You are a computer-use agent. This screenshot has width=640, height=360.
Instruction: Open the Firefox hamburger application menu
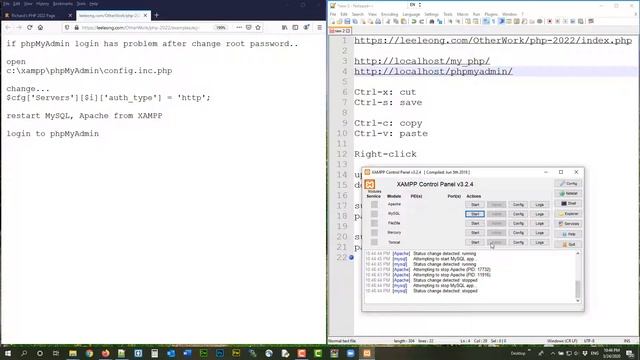pos(320,27)
